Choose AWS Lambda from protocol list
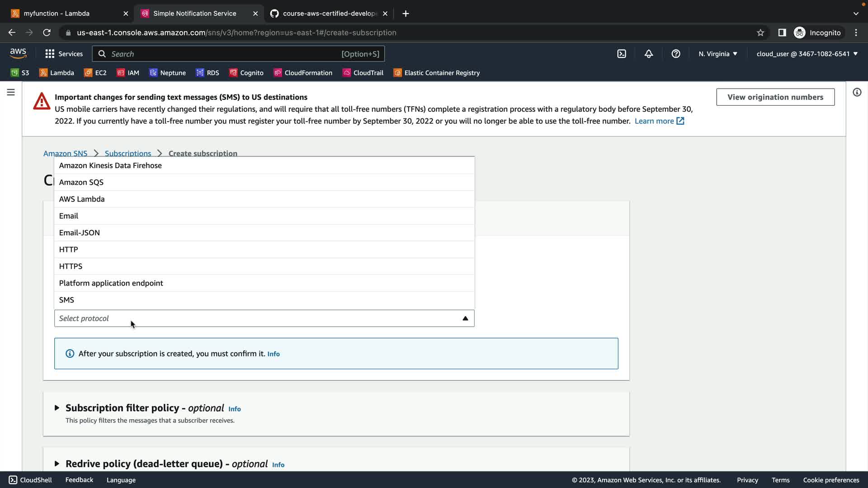This screenshot has height=488, width=868. click(82, 199)
